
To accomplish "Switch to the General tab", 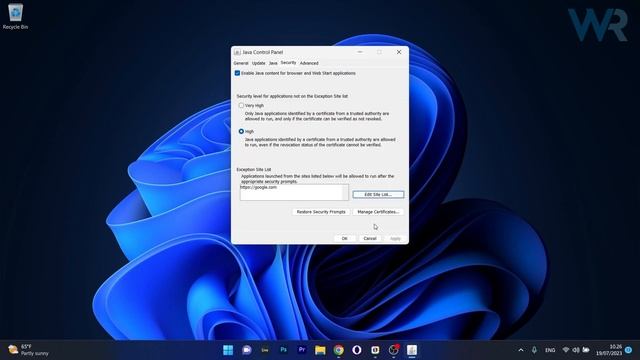I will pos(241,63).
